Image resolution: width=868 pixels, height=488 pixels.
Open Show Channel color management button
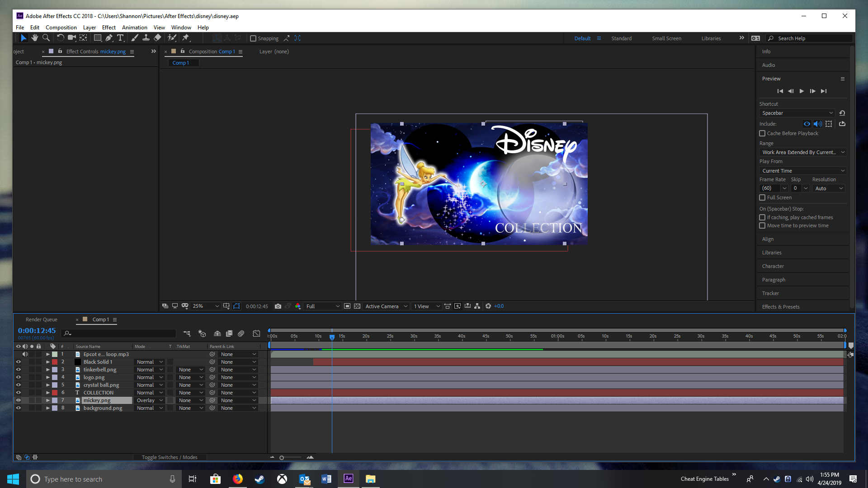point(298,306)
